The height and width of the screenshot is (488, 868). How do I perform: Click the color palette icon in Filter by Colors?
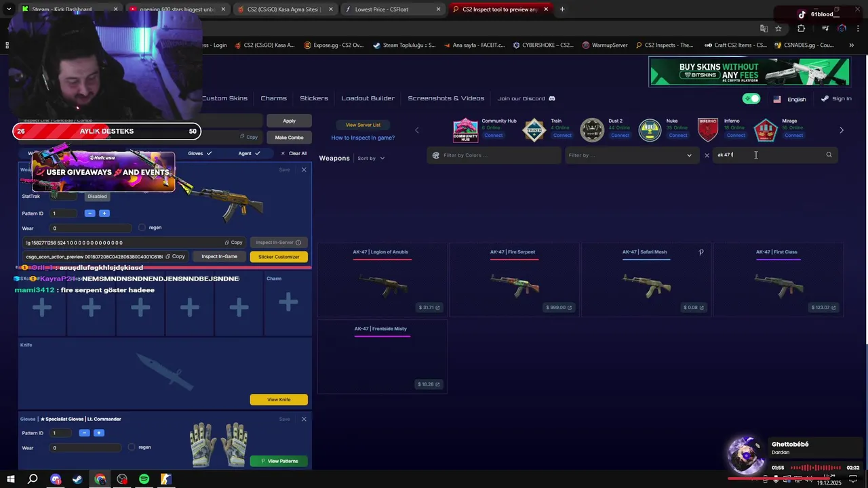click(x=435, y=155)
